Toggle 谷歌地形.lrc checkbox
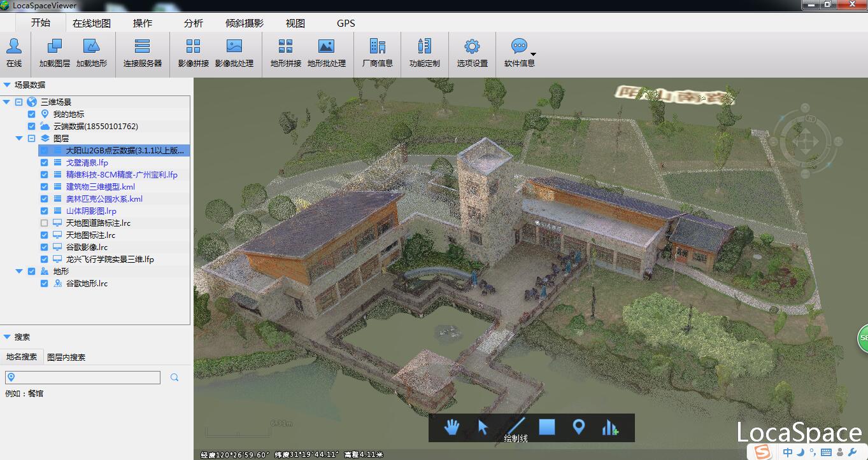Image resolution: width=868 pixels, height=460 pixels. (x=44, y=283)
